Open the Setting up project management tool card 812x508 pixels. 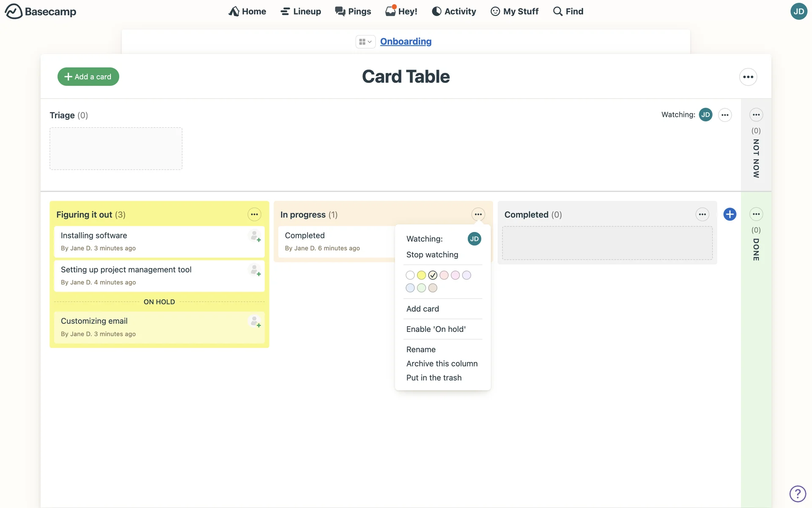(x=126, y=270)
